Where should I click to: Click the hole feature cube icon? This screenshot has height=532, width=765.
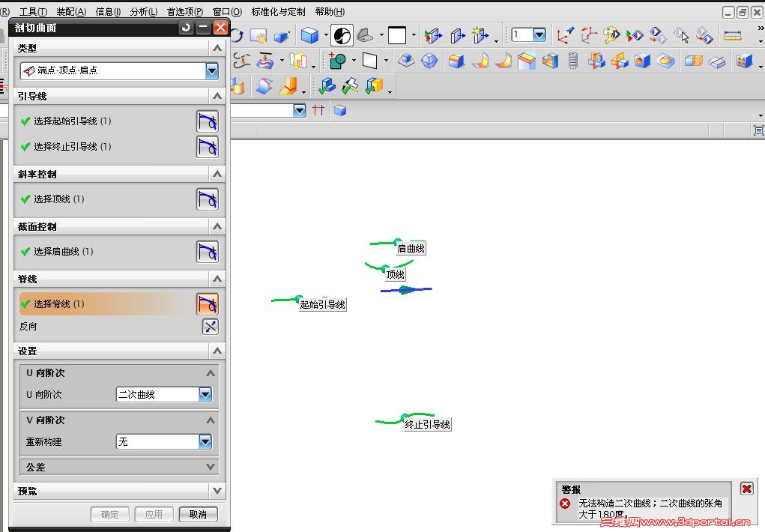643,61
